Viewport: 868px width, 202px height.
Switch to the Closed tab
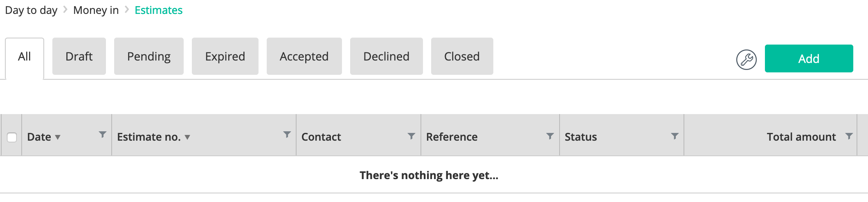click(462, 56)
